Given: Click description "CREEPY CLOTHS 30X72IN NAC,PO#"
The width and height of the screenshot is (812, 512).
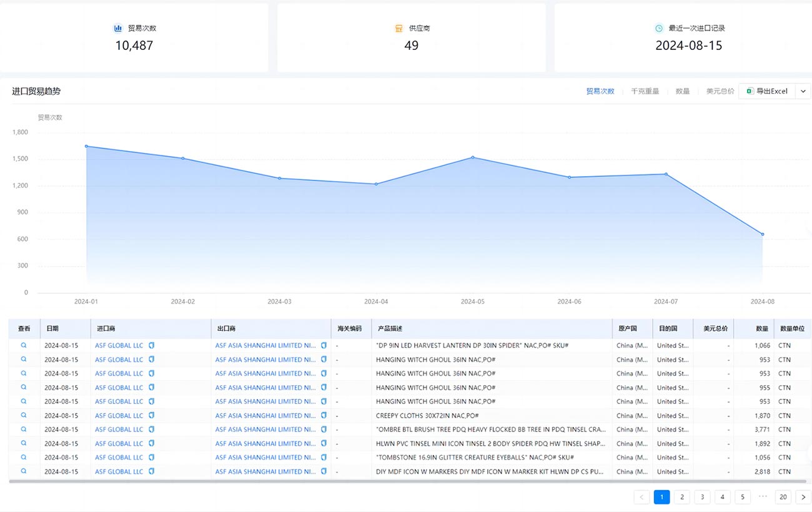Looking at the screenshot, I should [427, 415].
